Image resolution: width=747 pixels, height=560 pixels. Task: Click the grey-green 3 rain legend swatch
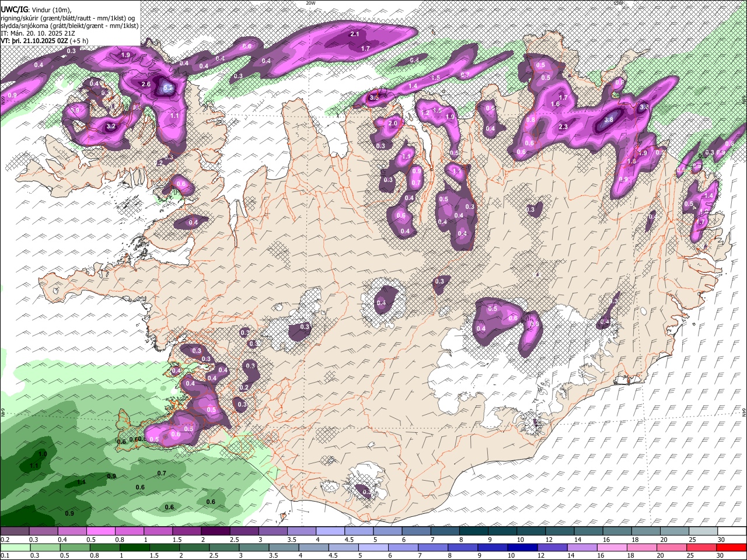coord(253,547)
